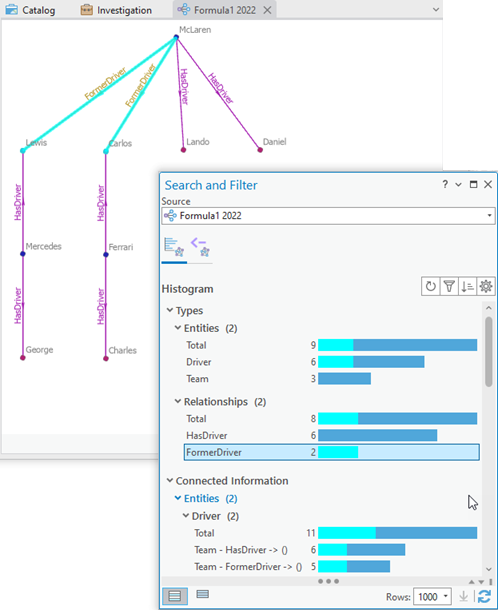Screen dimensions: 498x610
Task: Select the Relationships Total row
Action: coord(331,419)
